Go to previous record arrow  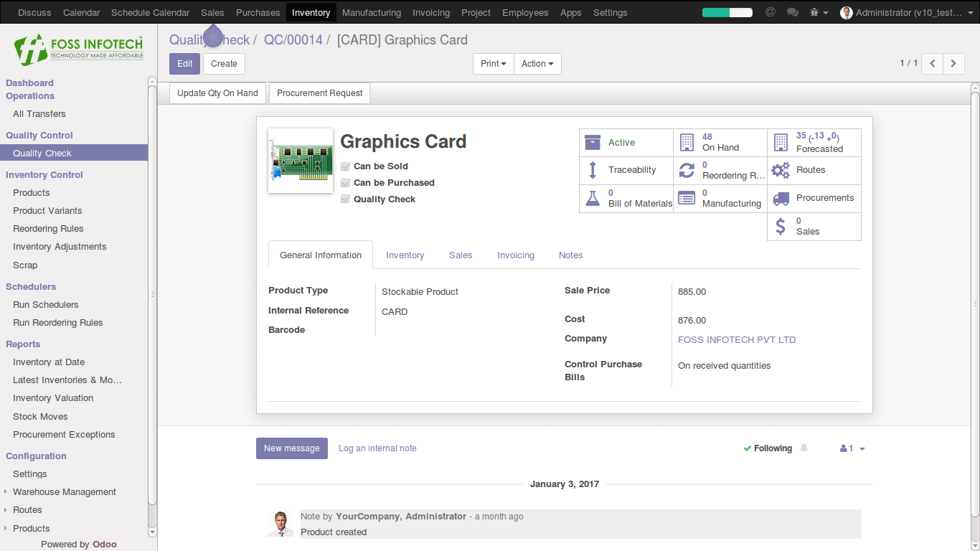(x=932, y=63)
